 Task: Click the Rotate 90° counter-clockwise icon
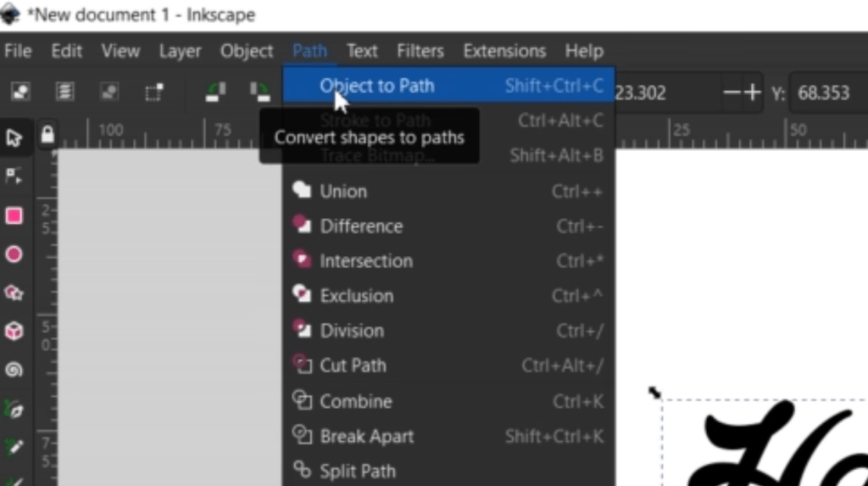click(x=216, y=92)
